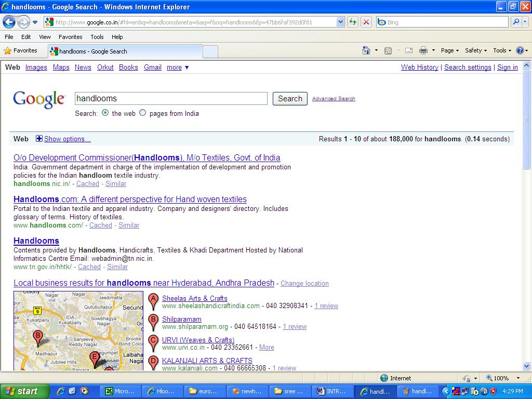Go forward with the browser Forward arrow
Image resolution: width=532 pixels, height=399 pixels.
pyautogui.click(x=23, y=22)
